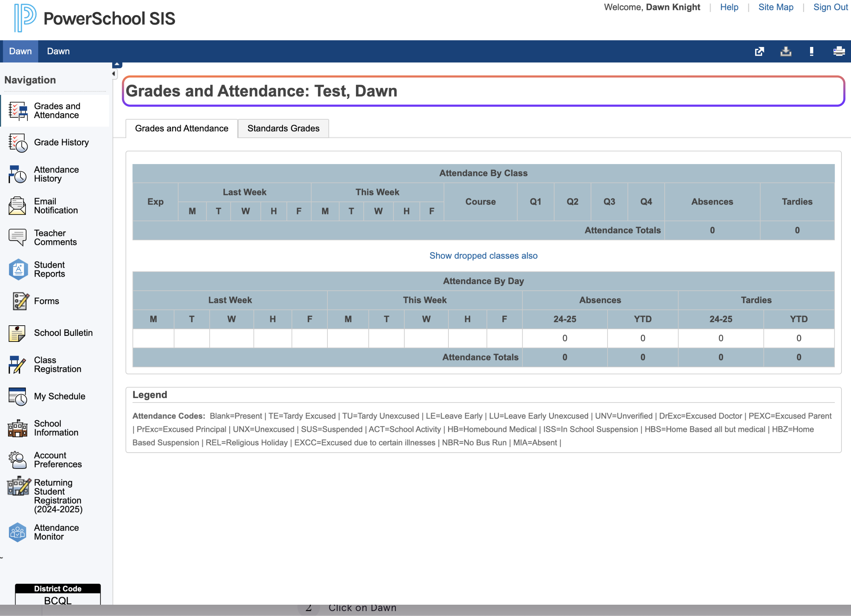The width and height of the screenshot is (851, 616).
Task: Click the Grade History text link
Action: coord(61,143)
